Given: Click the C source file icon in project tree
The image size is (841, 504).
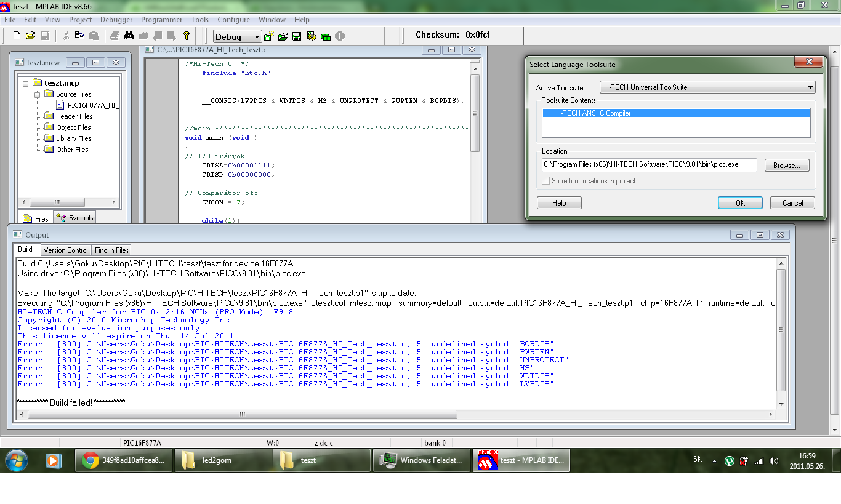Looking at the screenshot, I should tap(61, 105).
